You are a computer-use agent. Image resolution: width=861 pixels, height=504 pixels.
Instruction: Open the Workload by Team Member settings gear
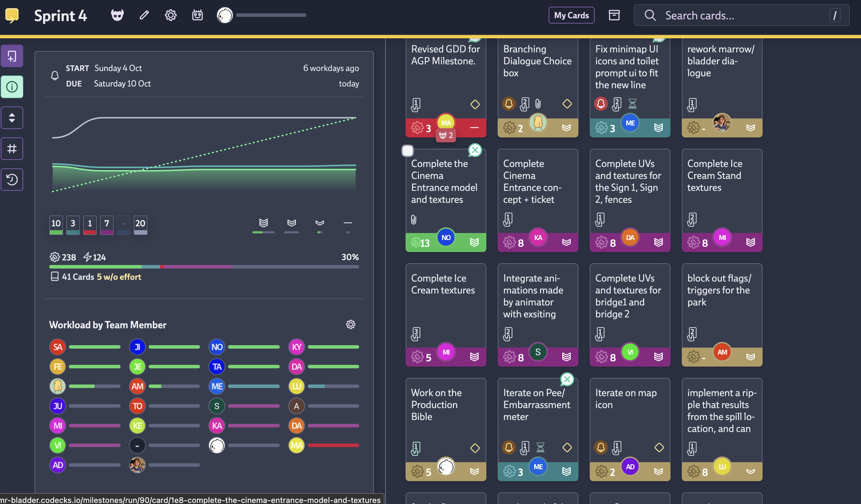tap(351, 324)
